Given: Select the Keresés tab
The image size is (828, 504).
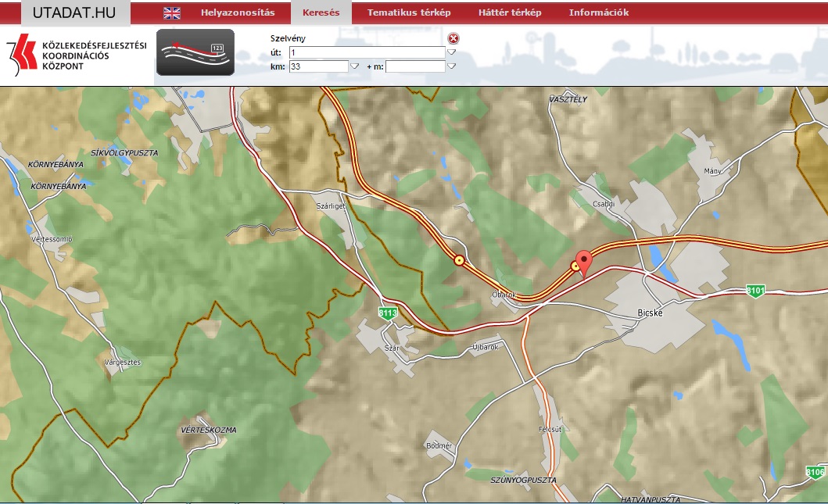Looking at the screenshot, I should point(321,13).
